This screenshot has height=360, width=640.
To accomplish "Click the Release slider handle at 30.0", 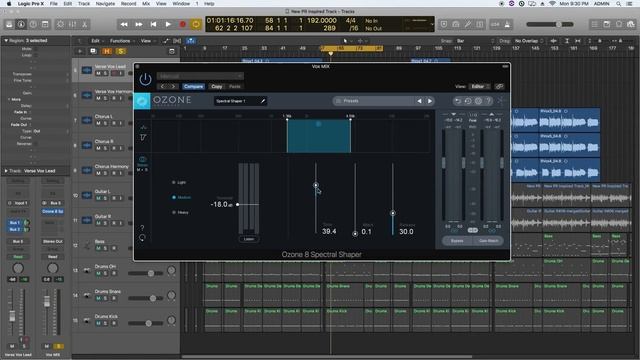I will tap(393, 213).
